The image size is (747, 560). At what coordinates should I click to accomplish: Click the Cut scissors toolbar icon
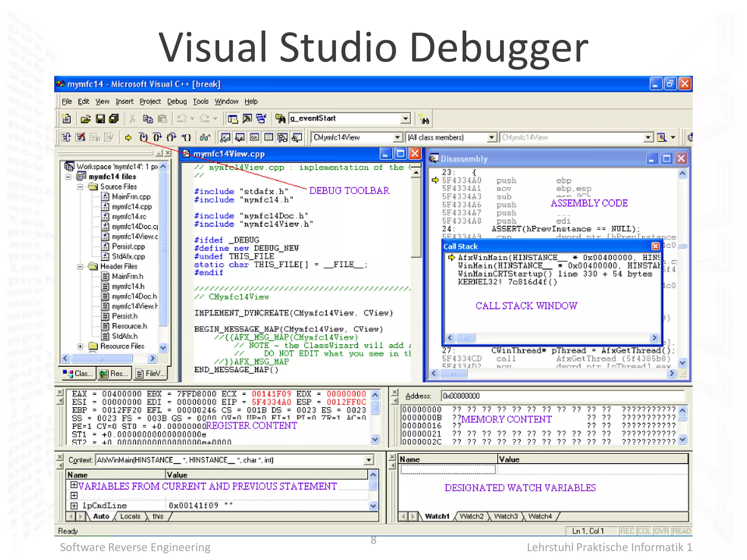[x=132, y=118]
